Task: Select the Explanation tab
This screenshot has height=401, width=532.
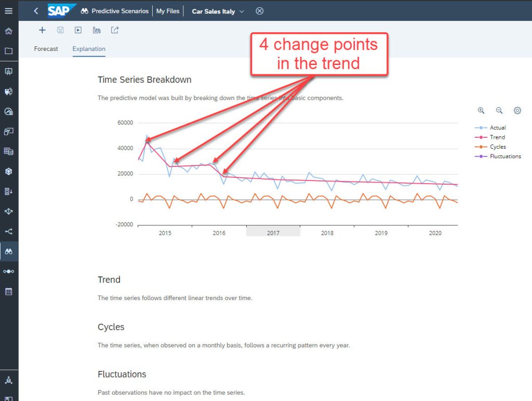Action: coord(89,49)
